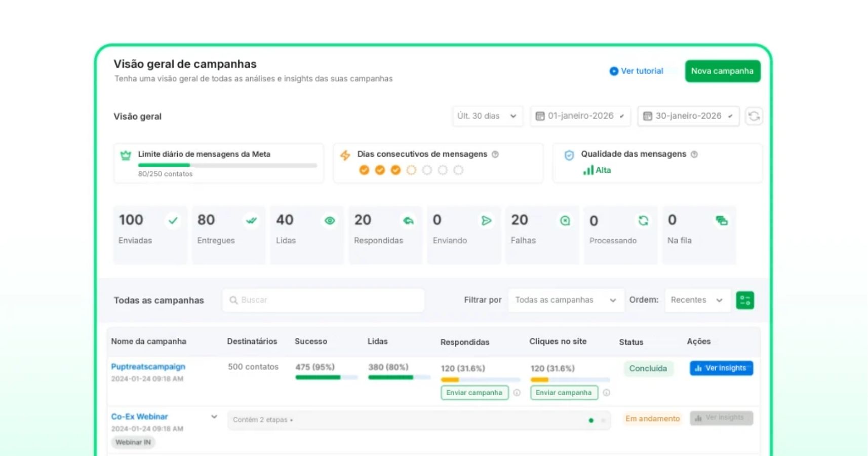Click info icon next to Cliques Enviar campanha

(606, 393)
